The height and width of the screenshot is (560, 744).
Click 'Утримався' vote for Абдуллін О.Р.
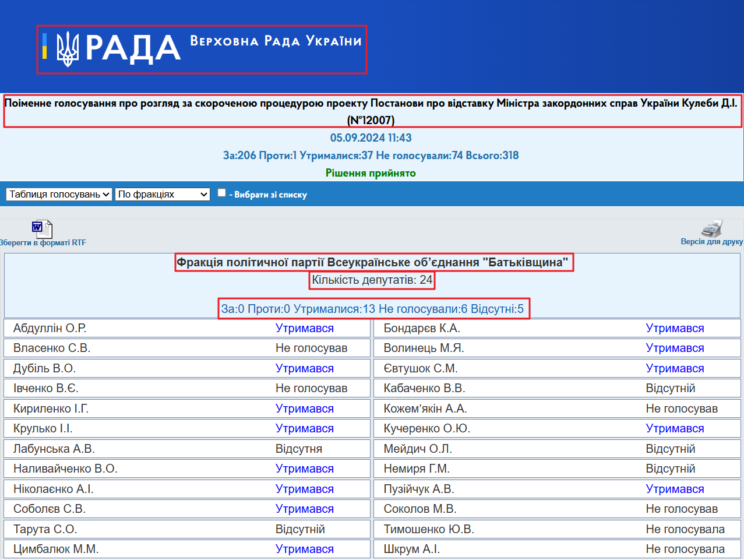point(305,328)
